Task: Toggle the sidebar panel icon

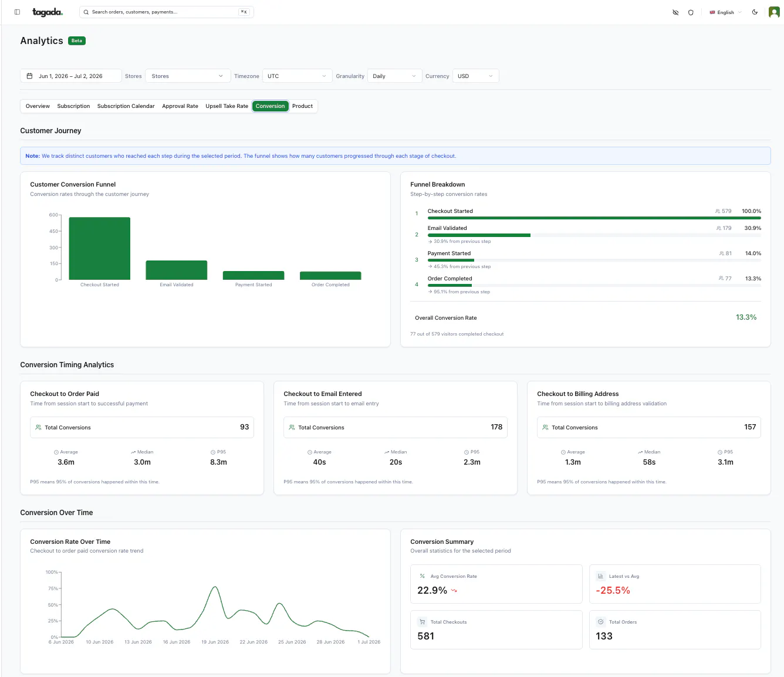Action: 17,12
